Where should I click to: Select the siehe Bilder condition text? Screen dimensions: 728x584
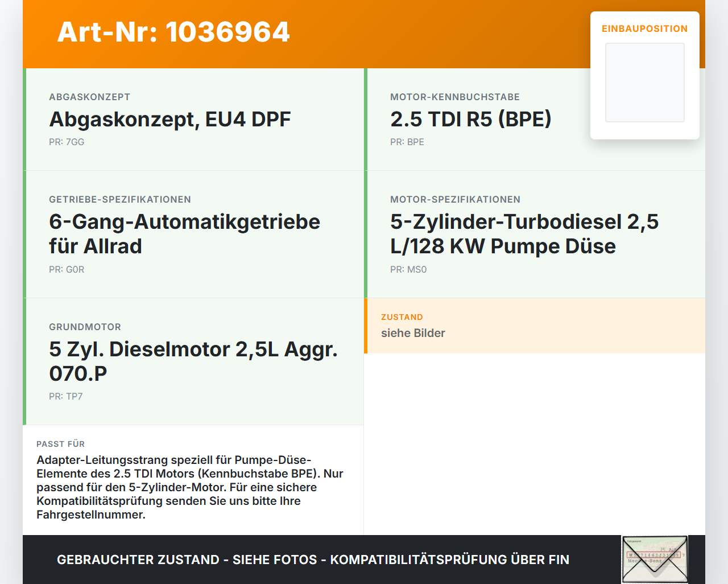(x=413, y=333)
